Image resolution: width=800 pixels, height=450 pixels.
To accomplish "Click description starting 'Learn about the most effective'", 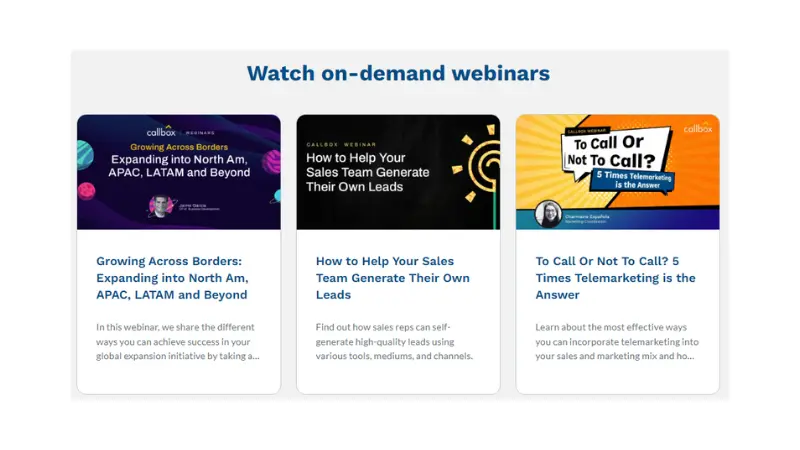I will [617, 341].
